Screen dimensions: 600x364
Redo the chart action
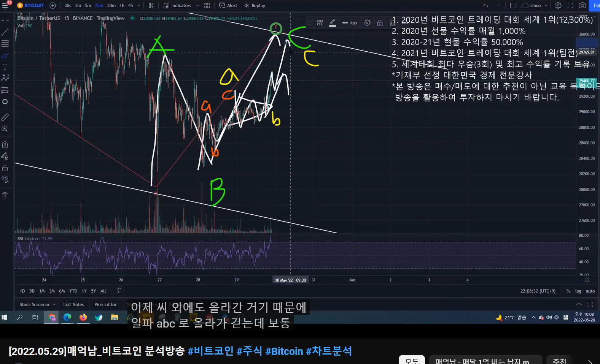(x=498, y=5)
